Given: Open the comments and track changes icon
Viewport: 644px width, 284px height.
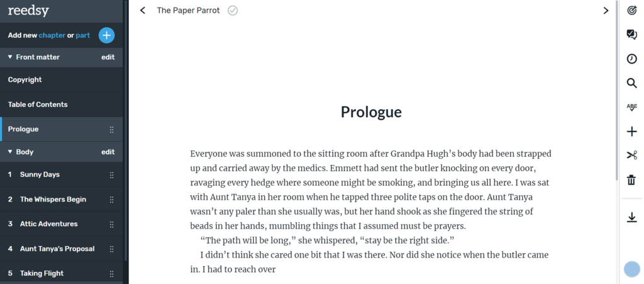Looking at the screenshot, I should pyautogui.click(x=631, y=35).
